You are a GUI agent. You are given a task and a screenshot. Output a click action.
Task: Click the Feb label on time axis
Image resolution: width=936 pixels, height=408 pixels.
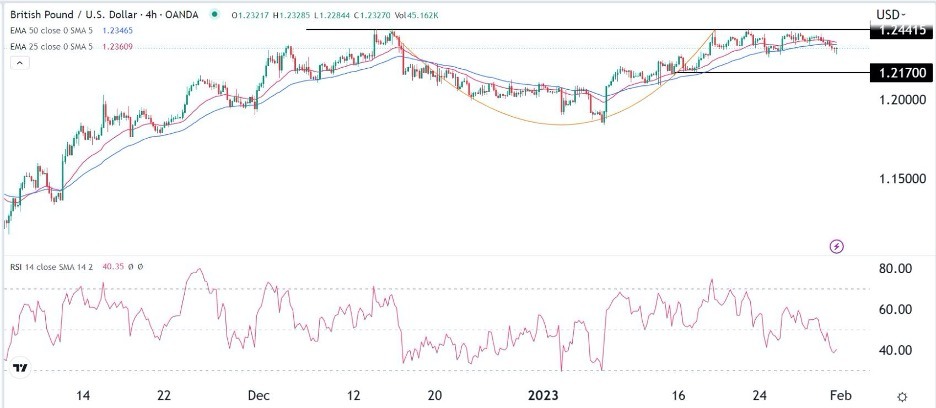tap(838, 395)
